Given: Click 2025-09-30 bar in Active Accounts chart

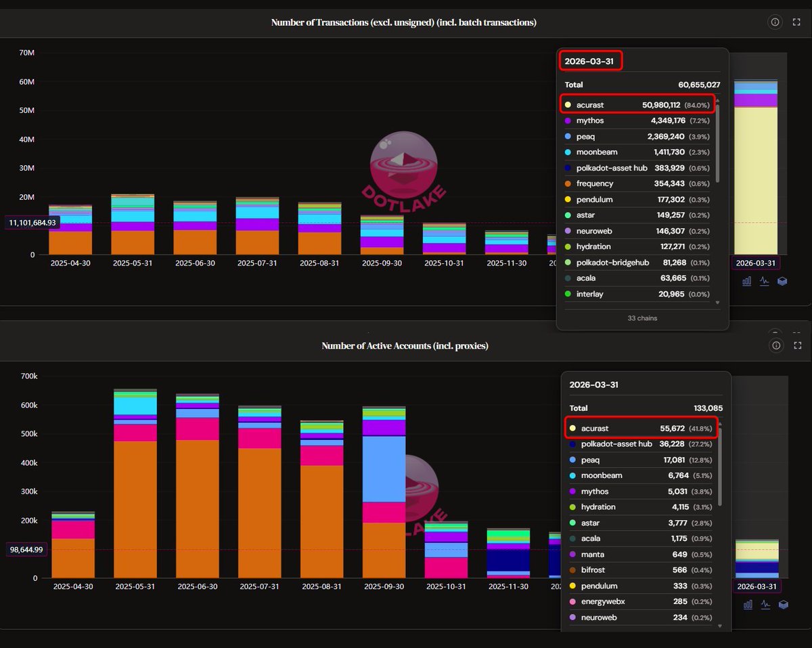Looking at the screenshot, I should coord(384,492).
